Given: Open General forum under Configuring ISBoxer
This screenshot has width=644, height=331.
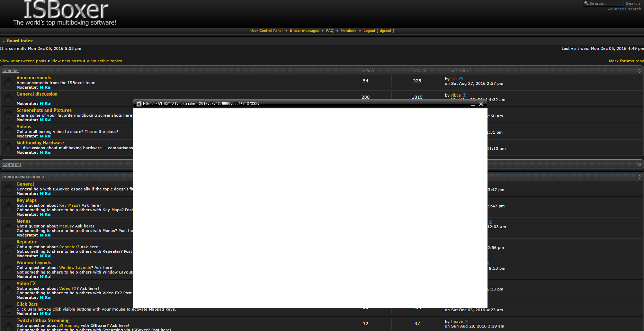Looking at the screenshot, I should point(25,184).
